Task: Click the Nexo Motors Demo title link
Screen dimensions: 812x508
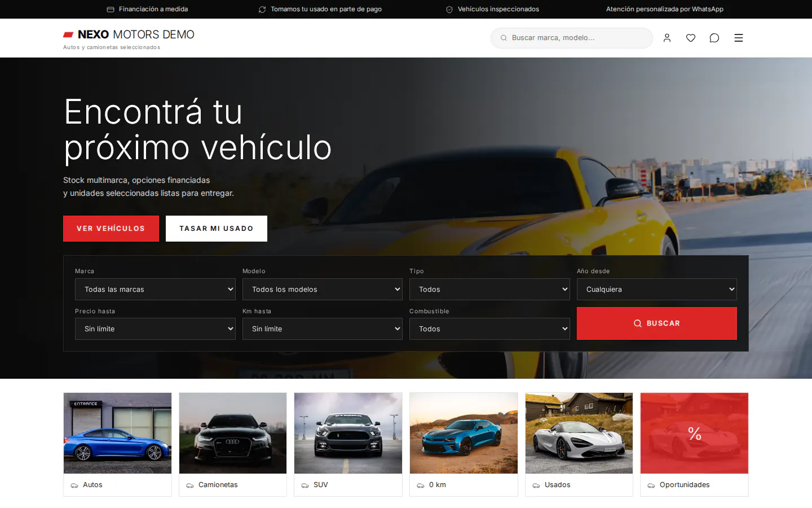Action: click(x=136, y=34)
